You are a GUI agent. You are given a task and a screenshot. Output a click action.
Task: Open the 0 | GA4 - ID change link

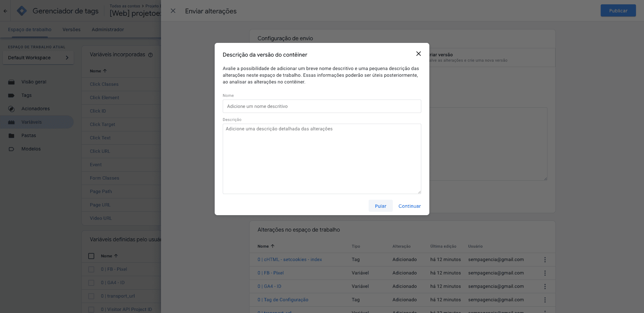click(269, 286)
